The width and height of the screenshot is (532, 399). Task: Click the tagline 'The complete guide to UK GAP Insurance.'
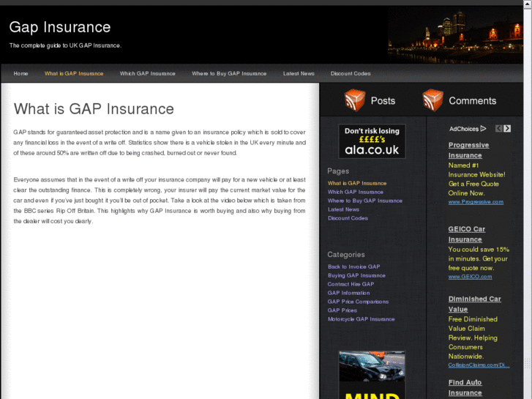65,45
